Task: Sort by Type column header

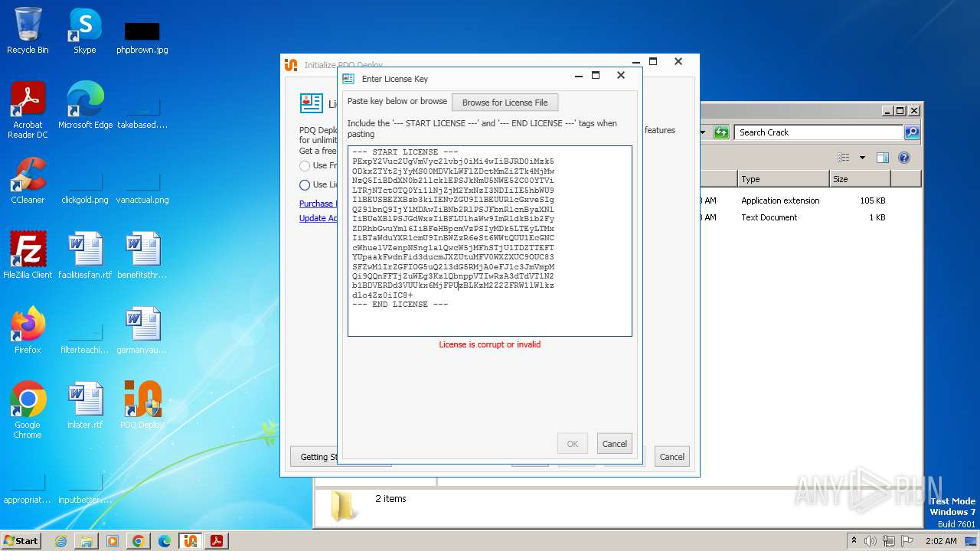Action: pos(782,179)
